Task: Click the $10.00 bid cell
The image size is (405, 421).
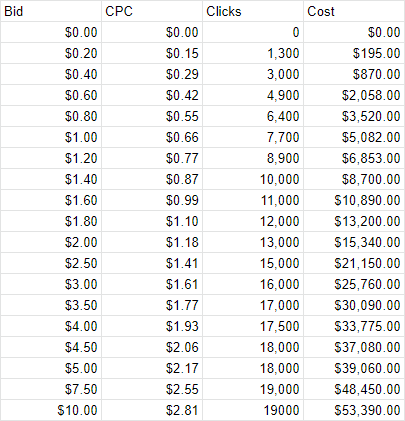Action: pos(51,410)
